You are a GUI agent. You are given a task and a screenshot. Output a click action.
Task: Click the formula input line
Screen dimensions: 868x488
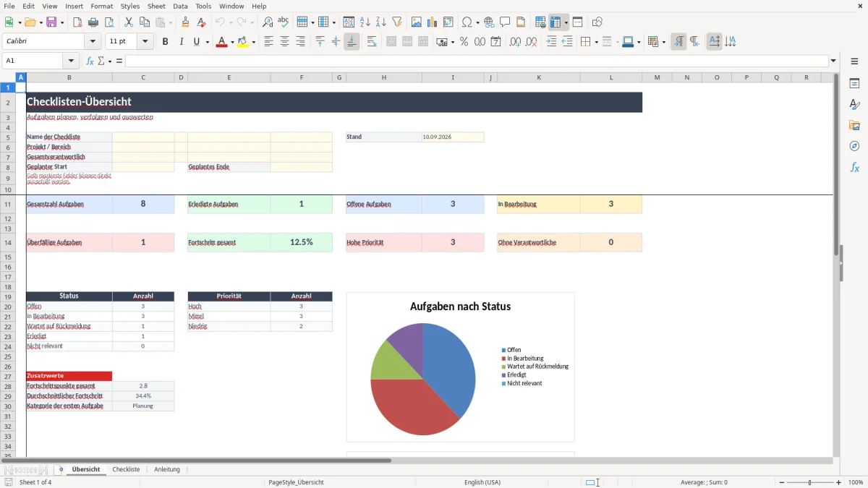coord(477,61)
